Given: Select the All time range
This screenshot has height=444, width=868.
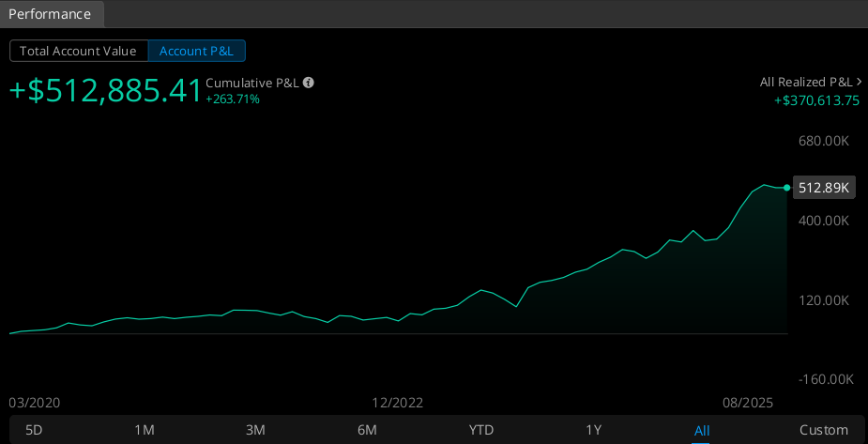Looking at the screenshot, I should pos(702,430).
